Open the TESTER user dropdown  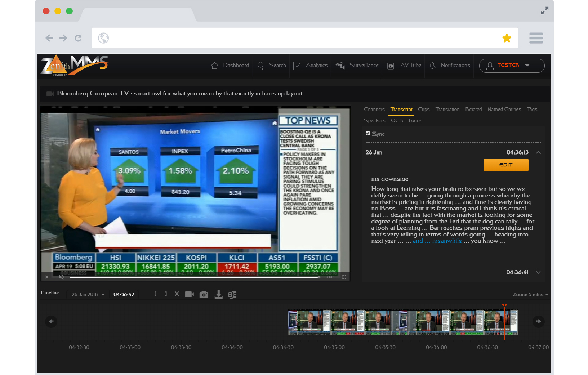pos(511,66)
